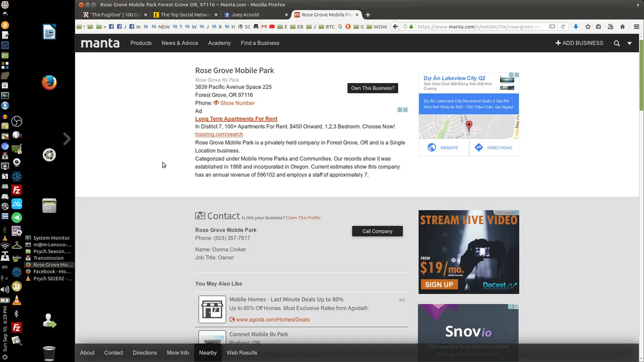Open a new browser tab
The image size is (644, 362).
(368, 15)
